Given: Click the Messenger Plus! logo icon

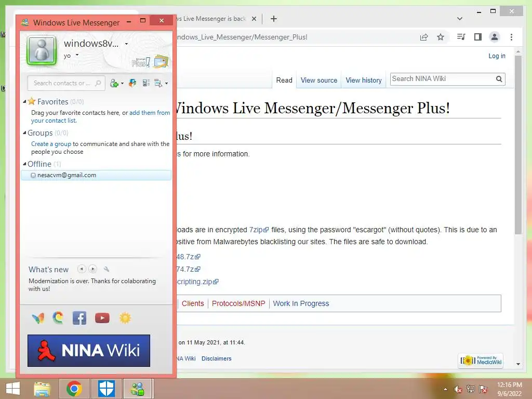Looking at the screenshot, I should [x=141, y=62].
